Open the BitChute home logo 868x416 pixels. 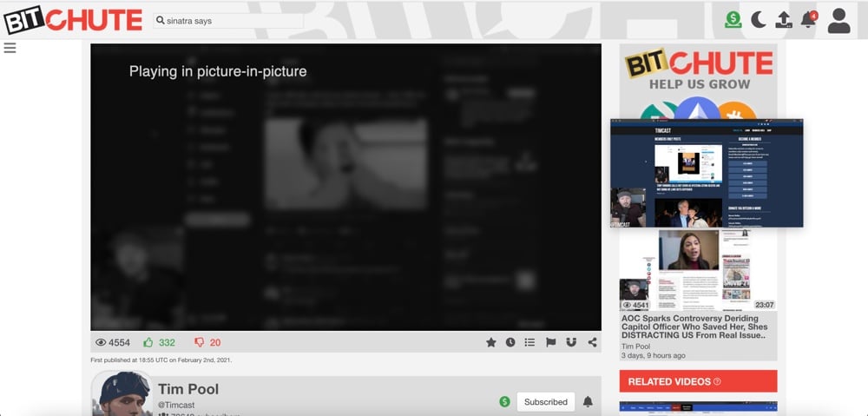[x=73, y=20]
